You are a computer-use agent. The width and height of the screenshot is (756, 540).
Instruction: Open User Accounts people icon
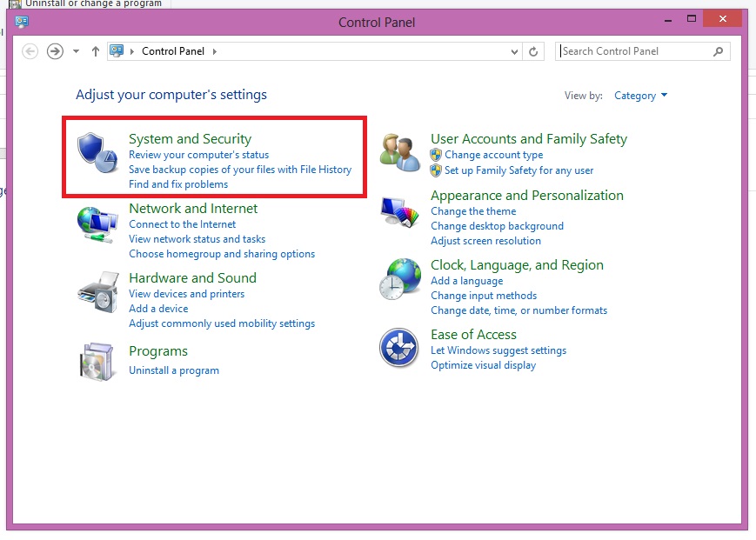(x=399, y=153)
